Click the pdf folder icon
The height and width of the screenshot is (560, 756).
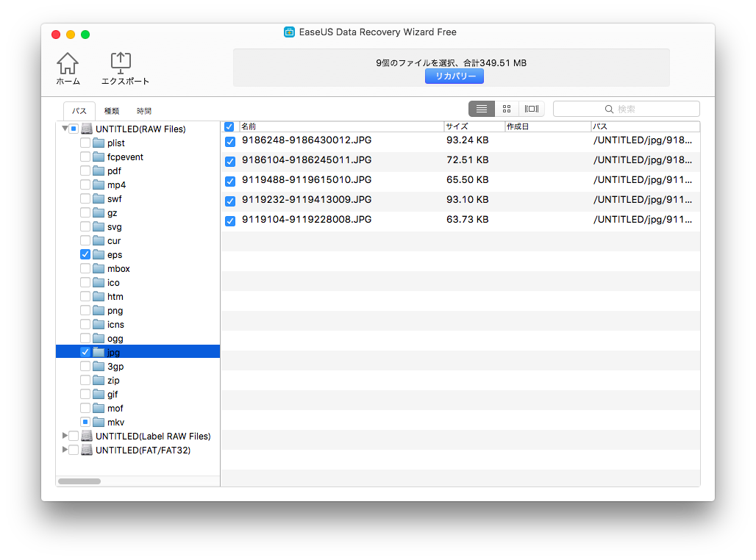[x=99, y=171]
